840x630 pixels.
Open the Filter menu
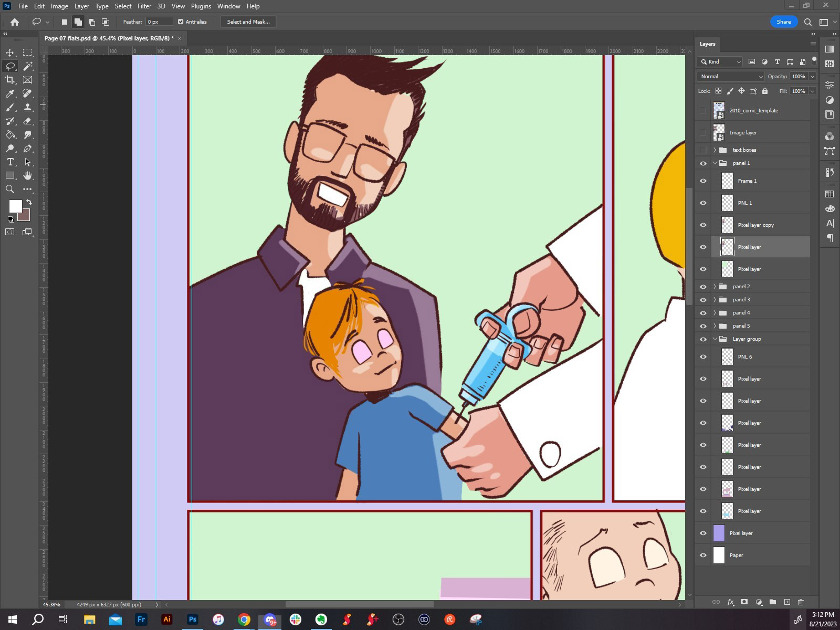point(144,6)
